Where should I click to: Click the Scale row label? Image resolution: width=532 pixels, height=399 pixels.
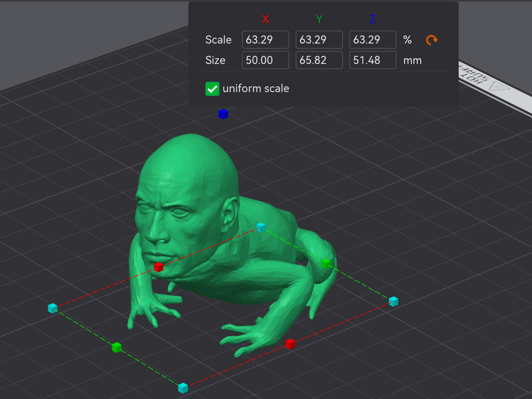pyautogui.click(x=218, y=40)
